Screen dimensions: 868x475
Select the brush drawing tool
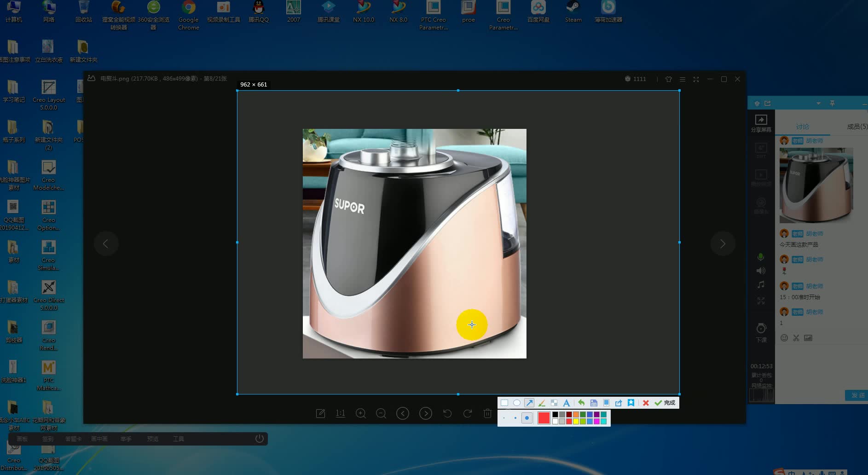pos(542,403)
